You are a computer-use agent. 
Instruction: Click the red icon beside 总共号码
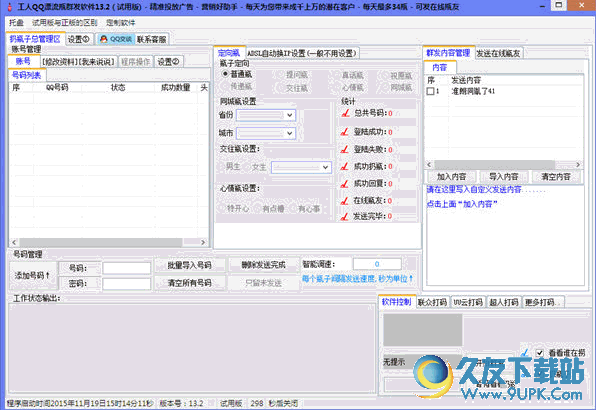[345, 113]
